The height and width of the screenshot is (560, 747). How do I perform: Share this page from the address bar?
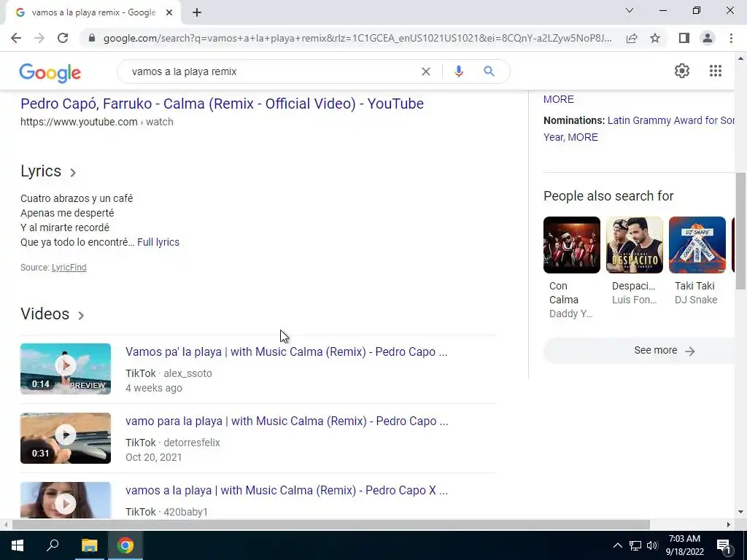click(x=632, y=38)
